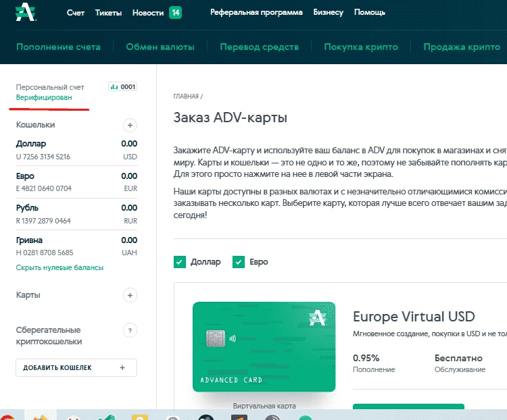Viewport: 507px width, 420px height.
Task: Add a wallet with Кошельки plus icon
Action: pyautogui.click(x=130, y=125)
